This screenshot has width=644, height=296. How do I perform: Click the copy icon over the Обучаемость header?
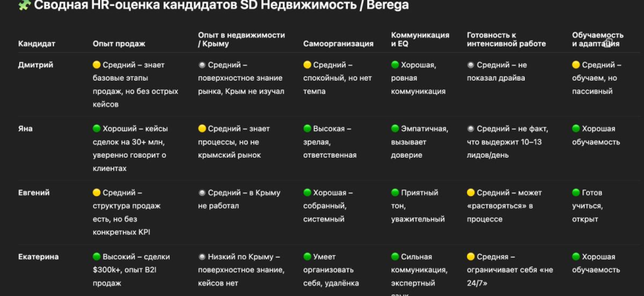[x=610, y=43]
